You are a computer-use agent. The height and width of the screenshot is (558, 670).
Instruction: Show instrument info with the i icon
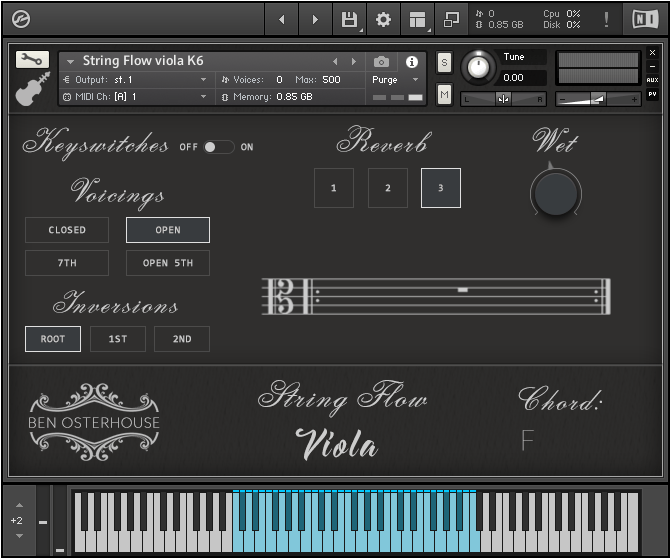411,62
